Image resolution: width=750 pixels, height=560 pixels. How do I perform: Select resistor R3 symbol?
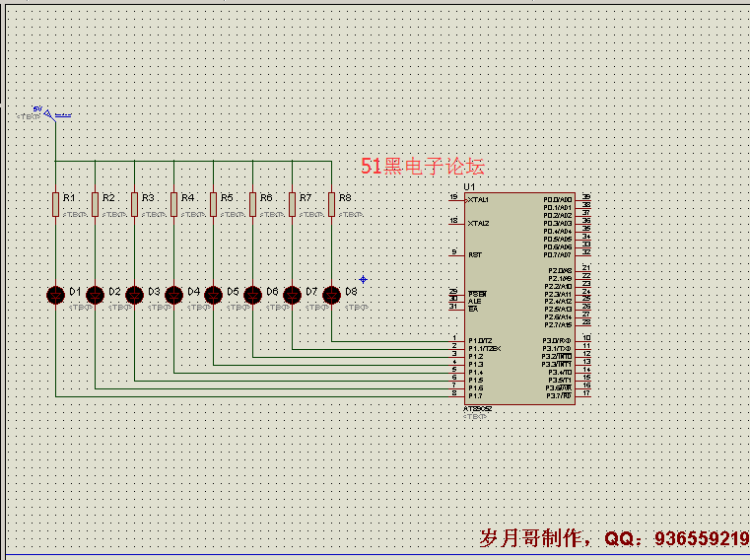(x=134, y=204)
